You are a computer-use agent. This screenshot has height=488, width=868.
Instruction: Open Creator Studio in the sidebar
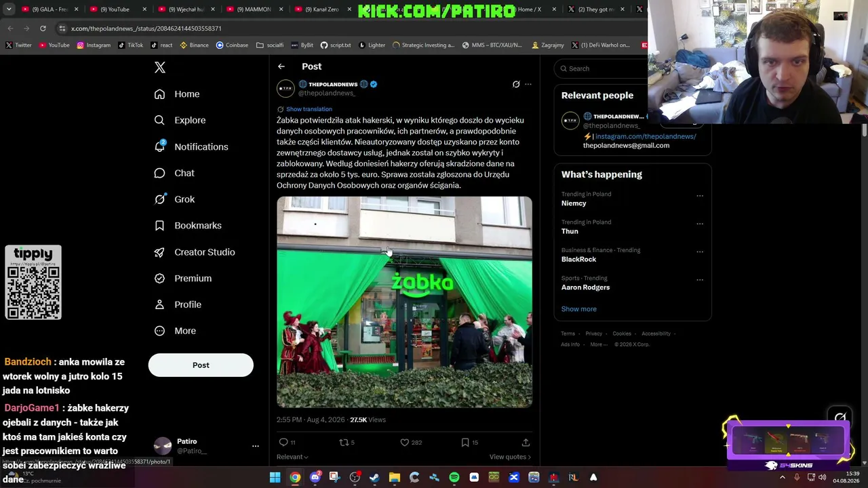coord(195,252)
